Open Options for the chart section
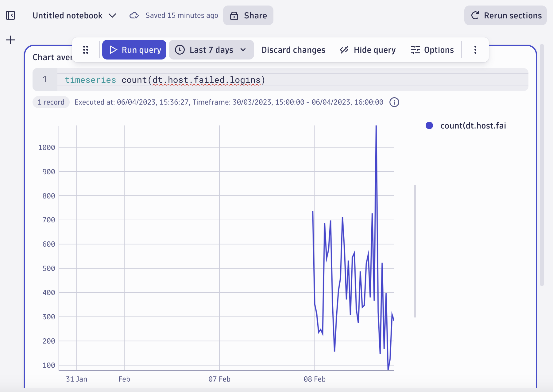Screen dimensions: 553x392 (x=433, y=50)
